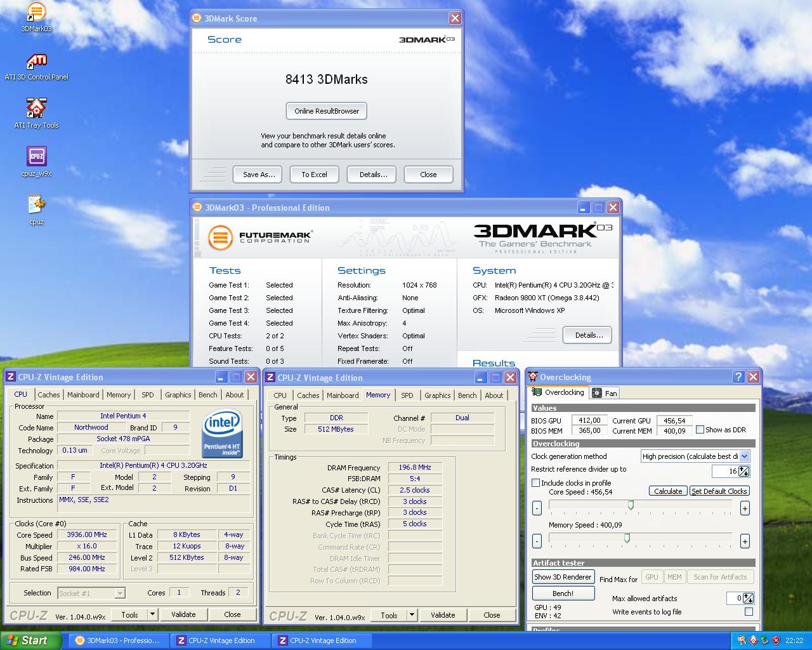The image size is (812, 650).
Task: Select the Overclocking tab
Action: coord(558,393)
